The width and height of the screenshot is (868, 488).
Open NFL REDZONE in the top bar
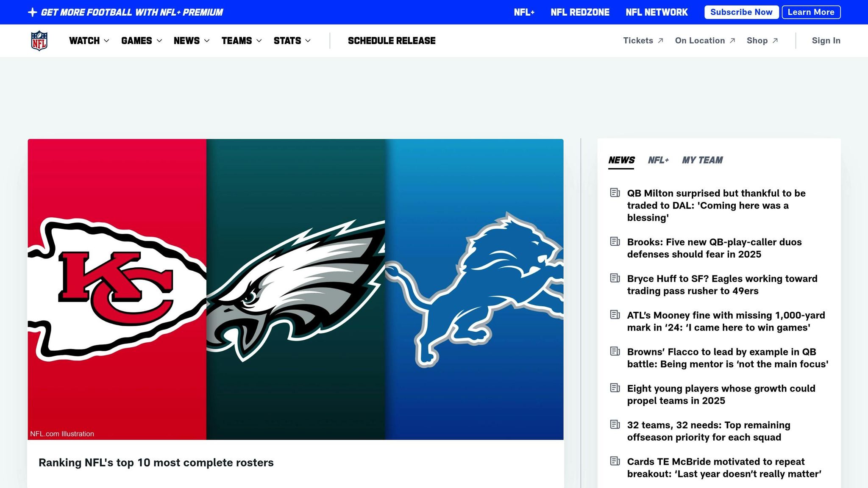coord(580,12)
